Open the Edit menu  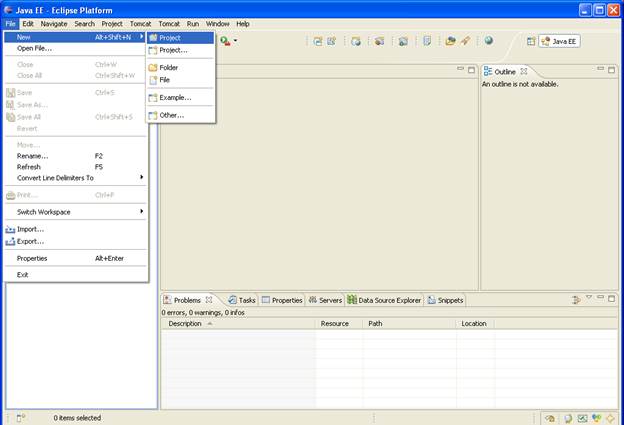[28, 24]
